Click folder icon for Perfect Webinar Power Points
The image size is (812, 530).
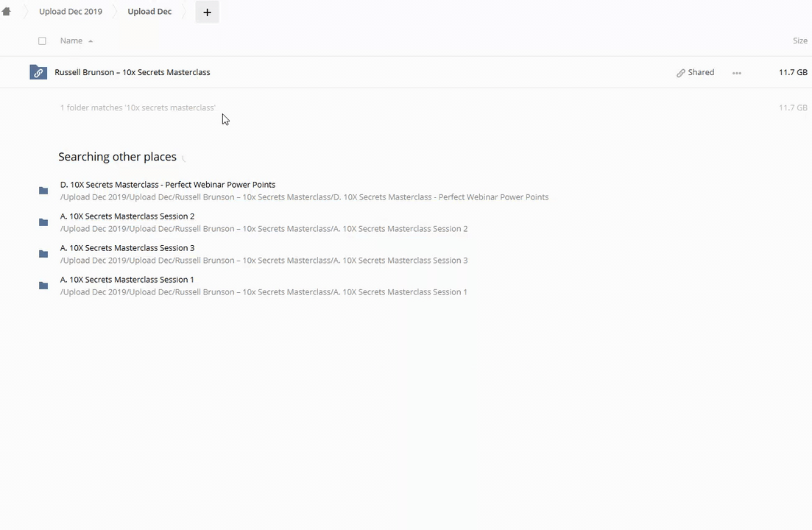point(43,191)
